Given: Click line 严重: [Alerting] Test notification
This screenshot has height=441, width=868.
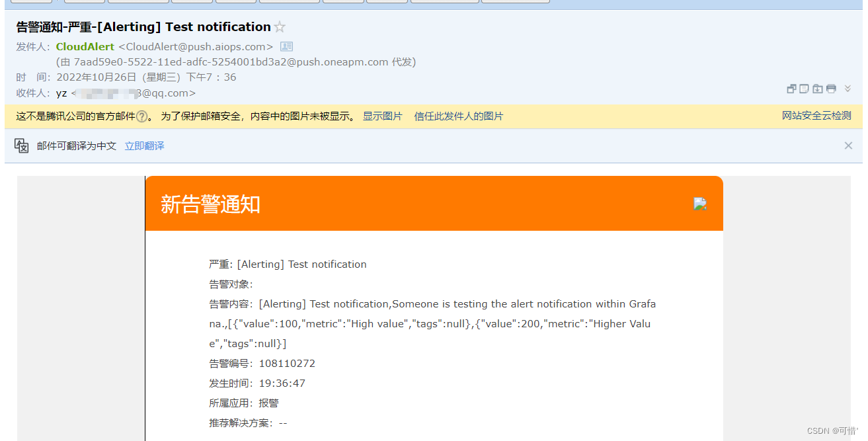Looking at the screenshot, I should [288, 264].
